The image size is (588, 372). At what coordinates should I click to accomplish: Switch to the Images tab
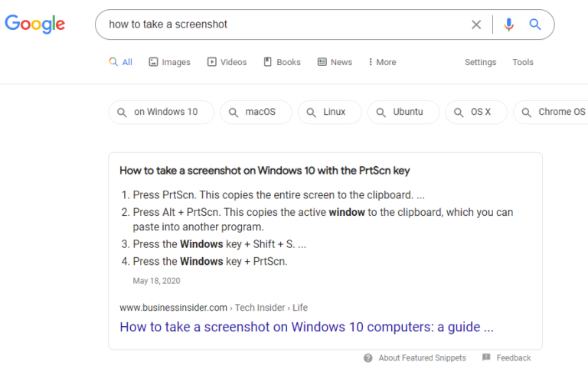169,62
